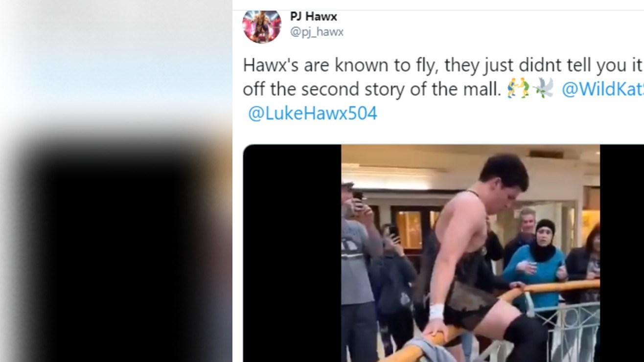The width and height of the screenshot is (644, 362).
Task: Open PJ Hawx's round profile avatar
Action: pyautogui.click(x=262, y=25)
